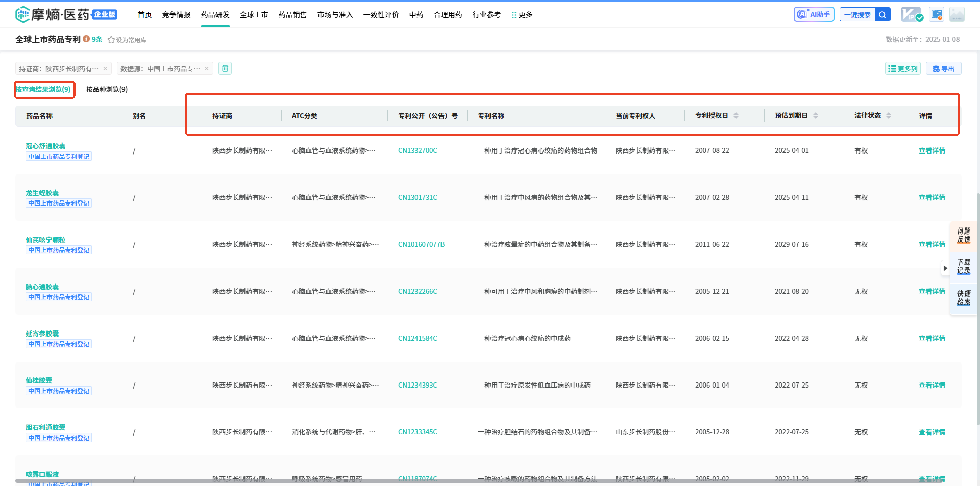This screenshot has width=980, height=486.
Task: Open 问题反馈 feedback side button
Action: pos(963,236)
